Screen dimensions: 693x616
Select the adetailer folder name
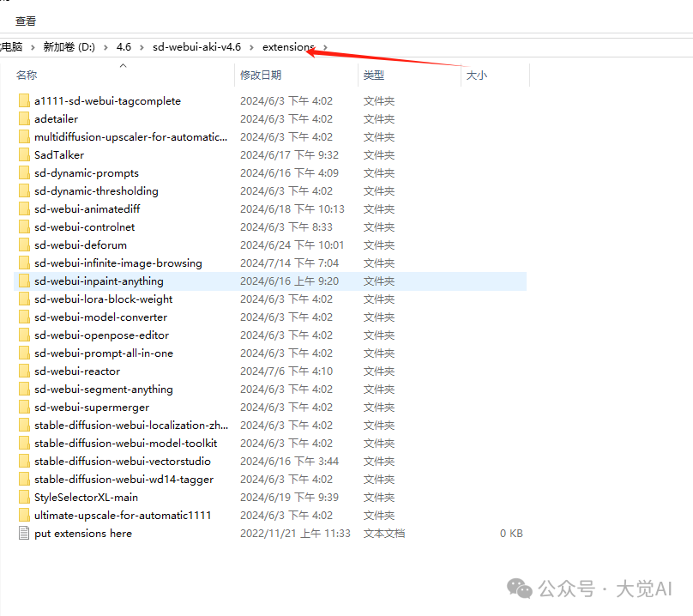(56, 119)
